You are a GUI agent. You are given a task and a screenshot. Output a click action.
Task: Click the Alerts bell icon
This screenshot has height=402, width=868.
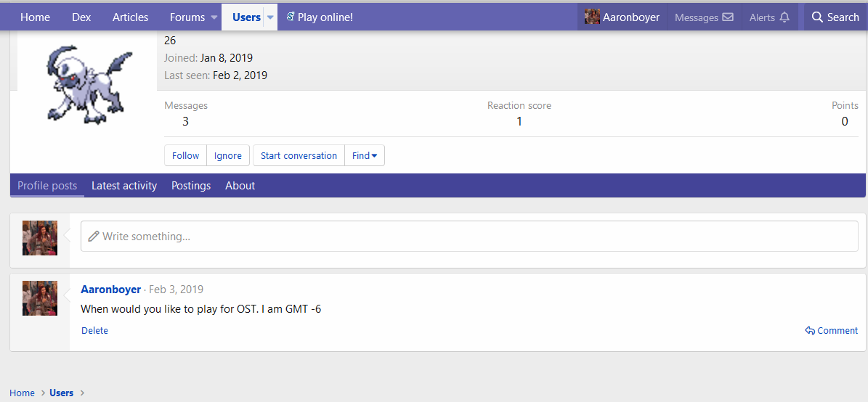coord(784,17)
